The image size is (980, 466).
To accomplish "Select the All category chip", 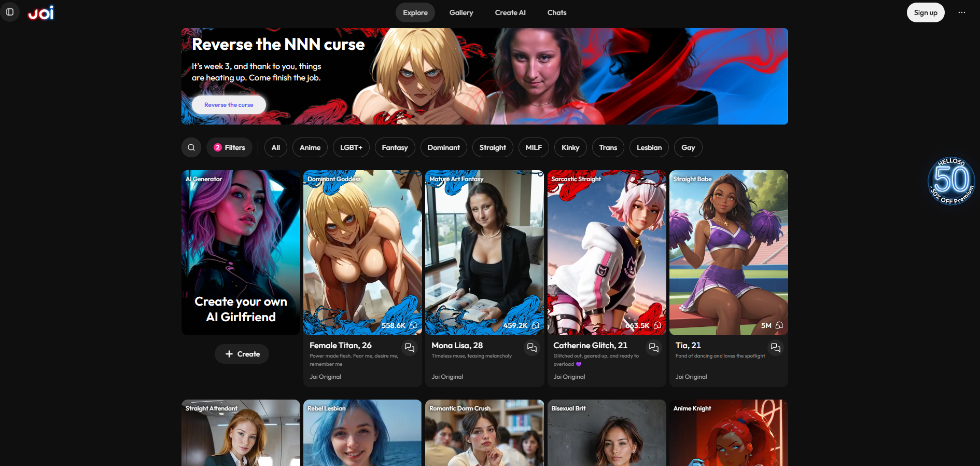I will (x=276, y=147).
